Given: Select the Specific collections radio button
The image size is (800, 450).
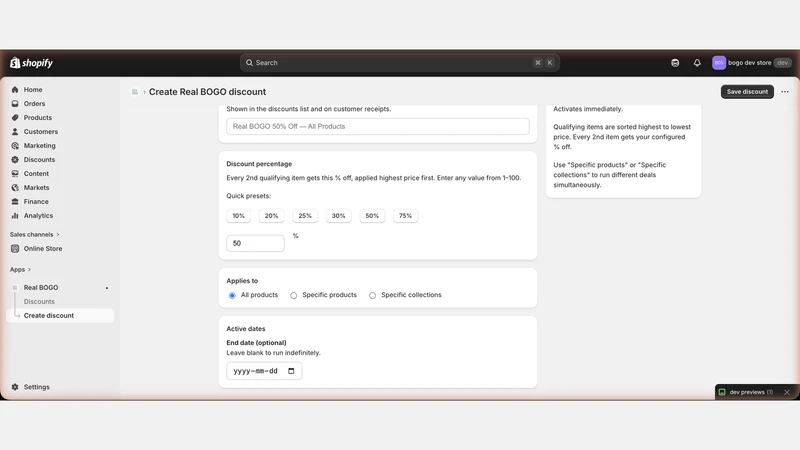Looking at the screenshot, I should (x=372, y=295).
